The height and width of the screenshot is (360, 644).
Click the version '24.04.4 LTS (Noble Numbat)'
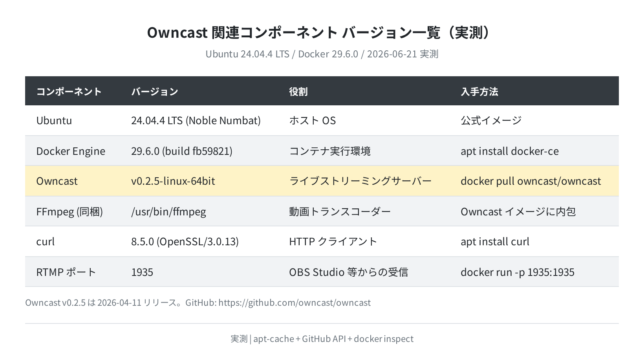196,120
